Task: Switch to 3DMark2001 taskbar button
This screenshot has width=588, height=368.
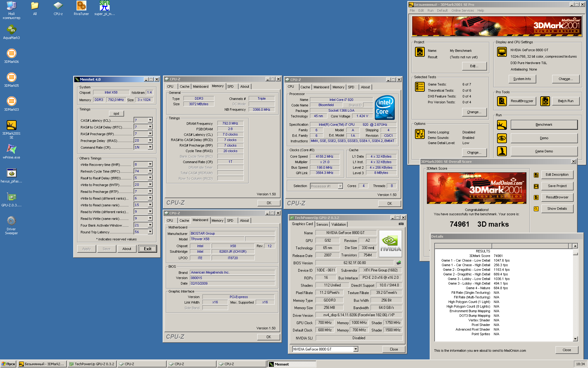Action: [x=42, y=364]
